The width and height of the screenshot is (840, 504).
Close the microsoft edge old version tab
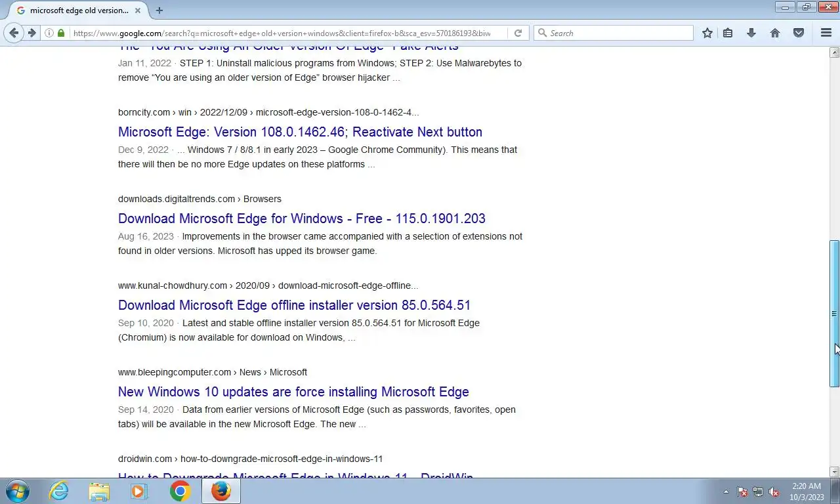click(x=138, y=10)
